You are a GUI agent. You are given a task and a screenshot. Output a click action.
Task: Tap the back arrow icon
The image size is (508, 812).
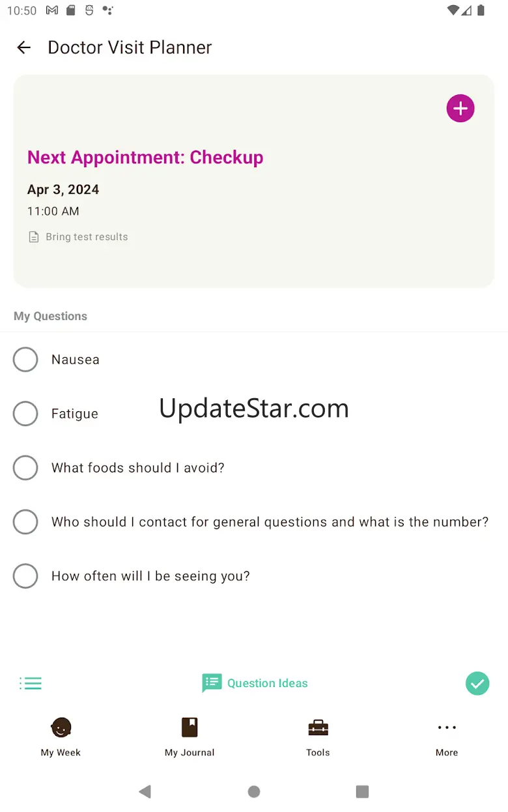coord(24,47)
